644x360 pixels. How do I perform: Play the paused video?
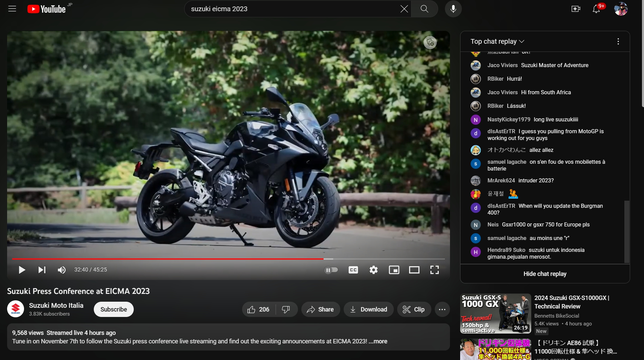22,270
